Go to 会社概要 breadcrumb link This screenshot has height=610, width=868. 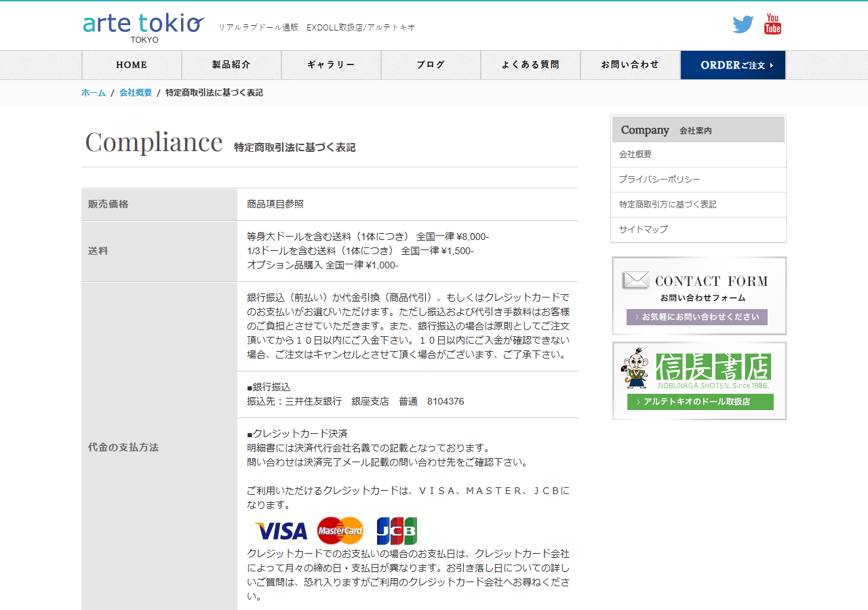136,93
